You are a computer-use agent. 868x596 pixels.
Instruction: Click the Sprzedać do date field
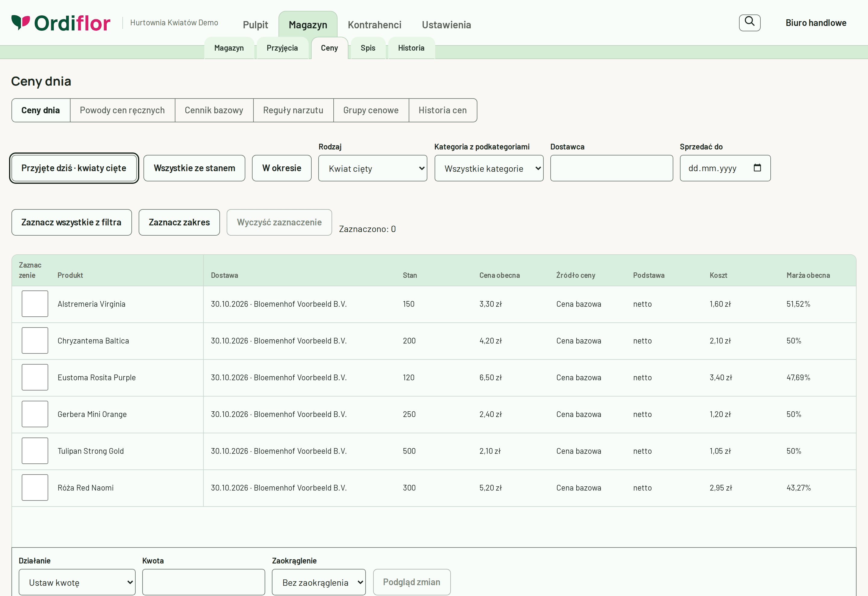(725, 168)
